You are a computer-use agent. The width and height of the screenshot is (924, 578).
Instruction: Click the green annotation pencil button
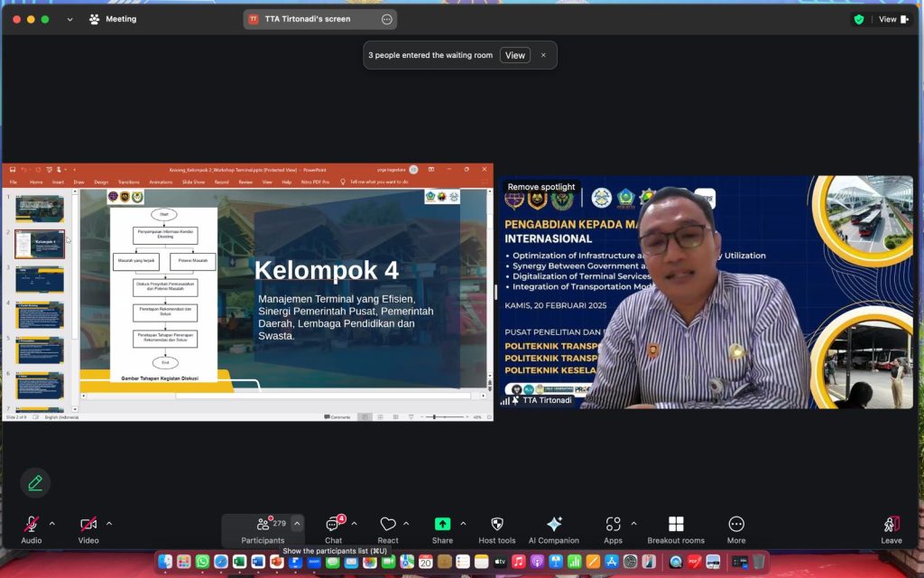point(35,482)
